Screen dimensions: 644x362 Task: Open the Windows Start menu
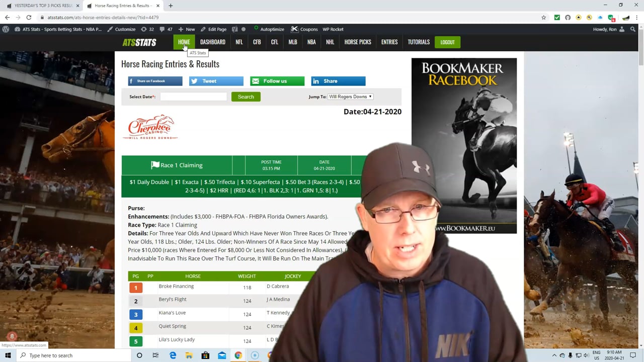(8, 355)
